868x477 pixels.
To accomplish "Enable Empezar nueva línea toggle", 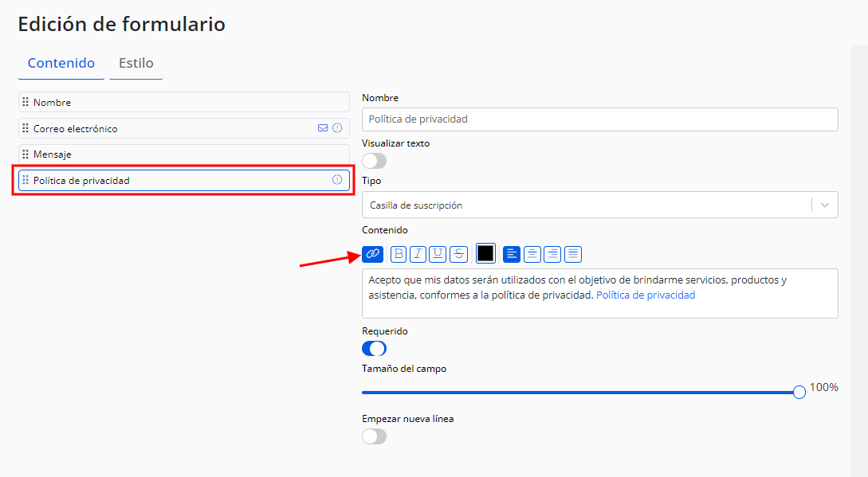I will [374, 436].
